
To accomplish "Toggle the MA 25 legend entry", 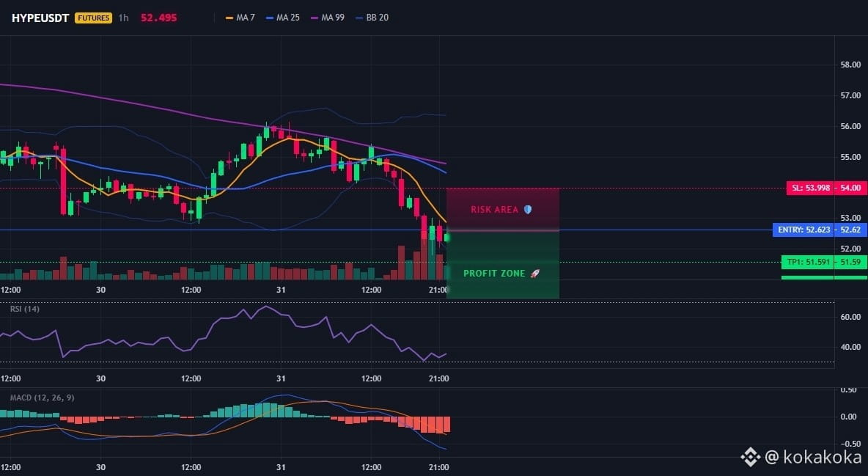I will (x=283, y=18).
